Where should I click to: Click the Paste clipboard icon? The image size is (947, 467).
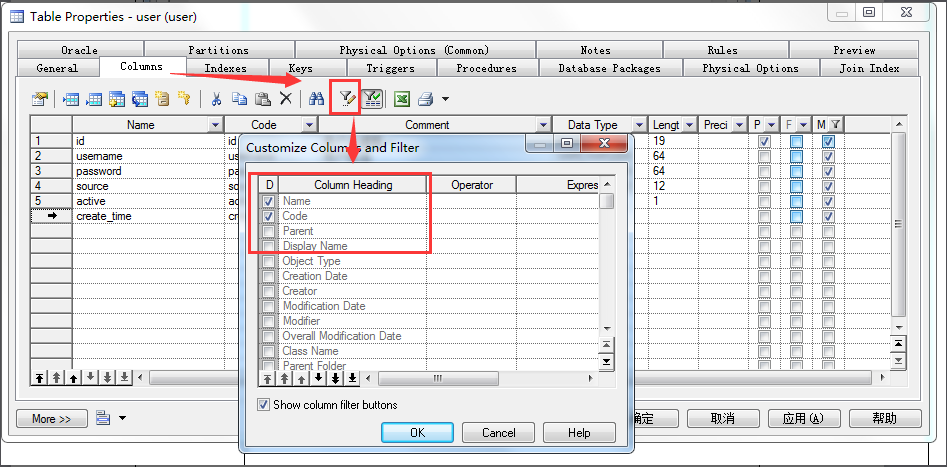pos(263,98)
